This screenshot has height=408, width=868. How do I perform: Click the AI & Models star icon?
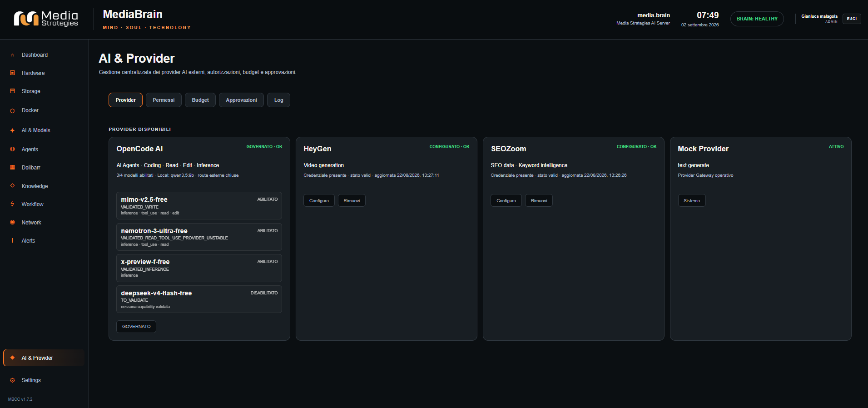click(12, 130)
